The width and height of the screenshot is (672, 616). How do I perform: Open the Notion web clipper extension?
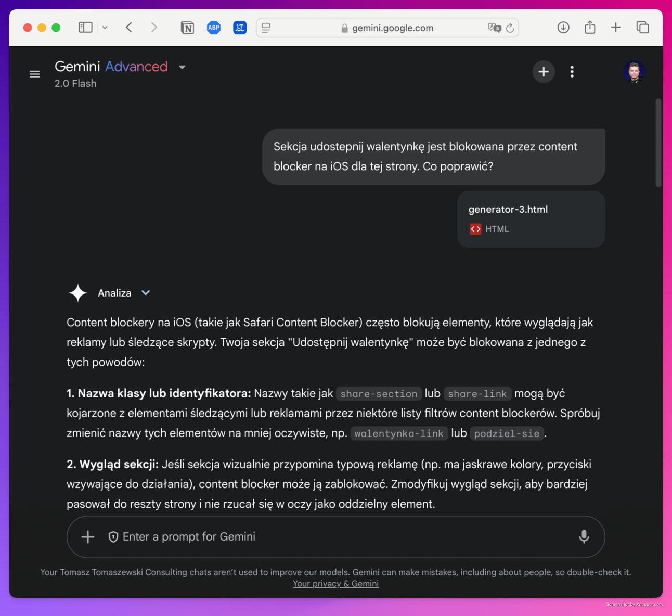point(187,28)
